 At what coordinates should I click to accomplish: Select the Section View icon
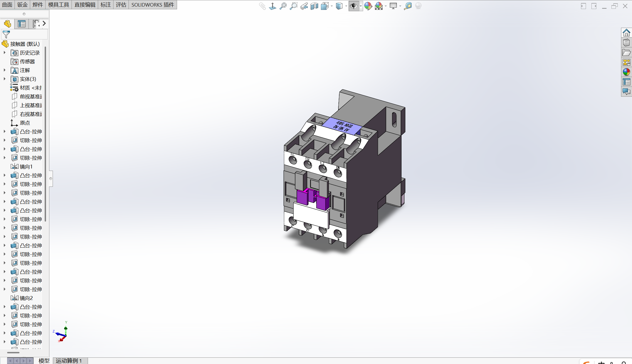[314, 6]
